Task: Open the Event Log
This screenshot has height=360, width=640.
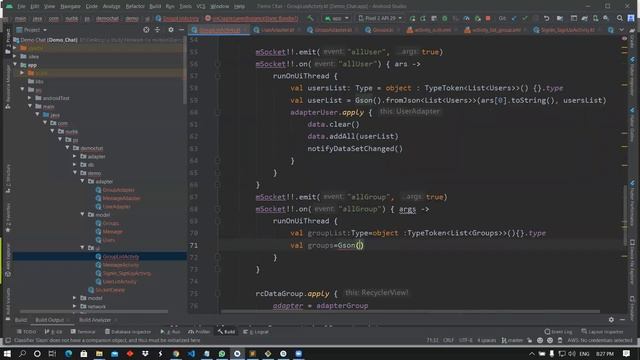Action: tap(558, 332)
